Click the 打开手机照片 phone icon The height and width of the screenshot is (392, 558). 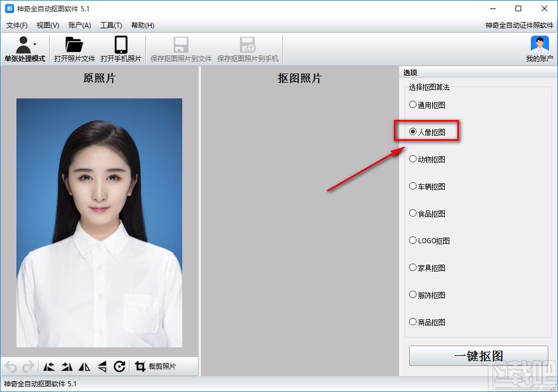tap(121, 45)
